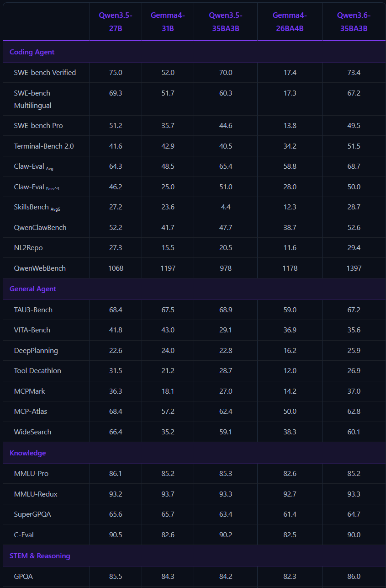Select 66.4 in the WideSearch row
The height and width of the screenshot is (588, 386).
[x=116, y=432]
